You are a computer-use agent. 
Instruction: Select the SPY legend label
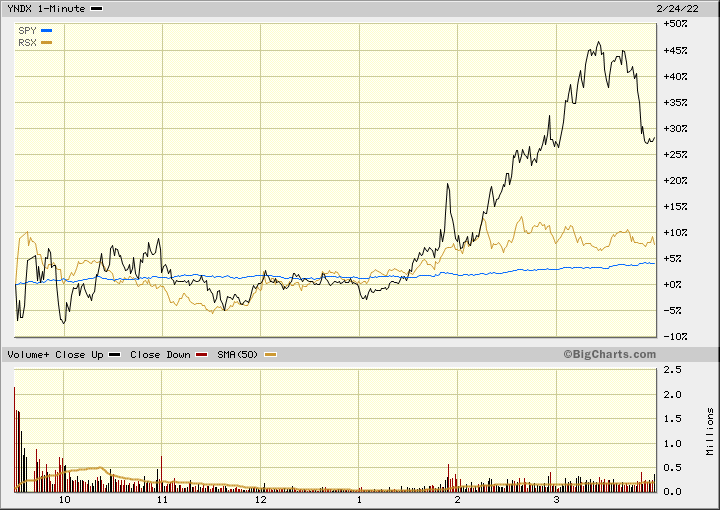tap(27, 30)
